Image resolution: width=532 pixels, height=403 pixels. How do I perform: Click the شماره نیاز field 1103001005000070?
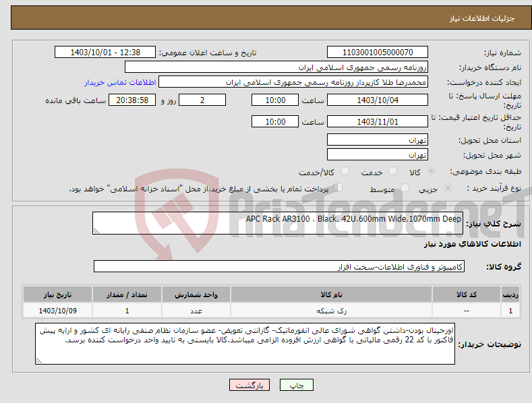[378, 53]
